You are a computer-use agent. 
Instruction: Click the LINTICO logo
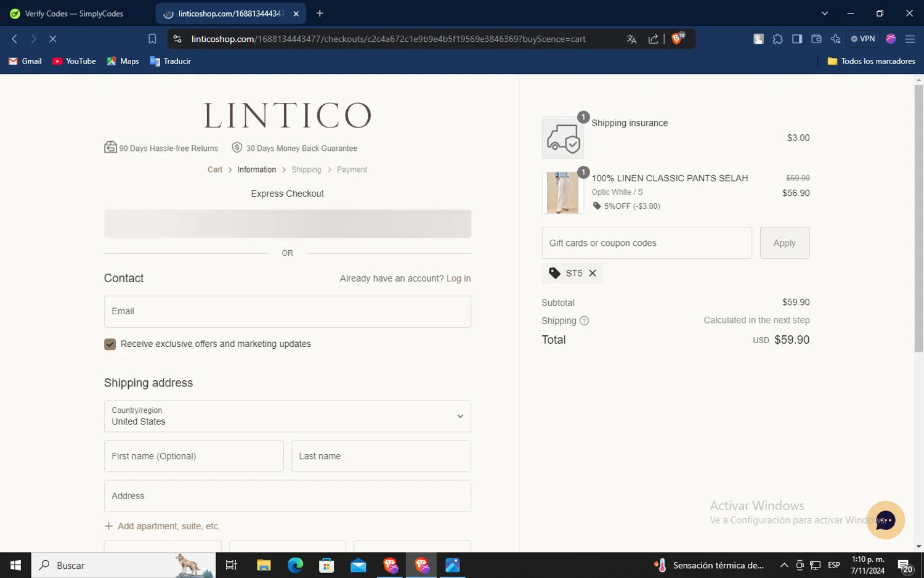click(288, 115)
